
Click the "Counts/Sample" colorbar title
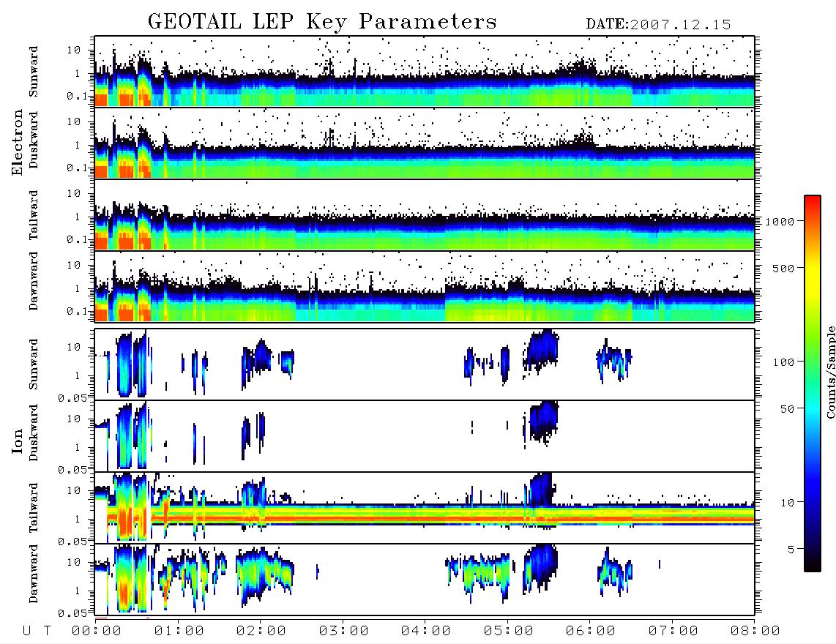point(831,372)
